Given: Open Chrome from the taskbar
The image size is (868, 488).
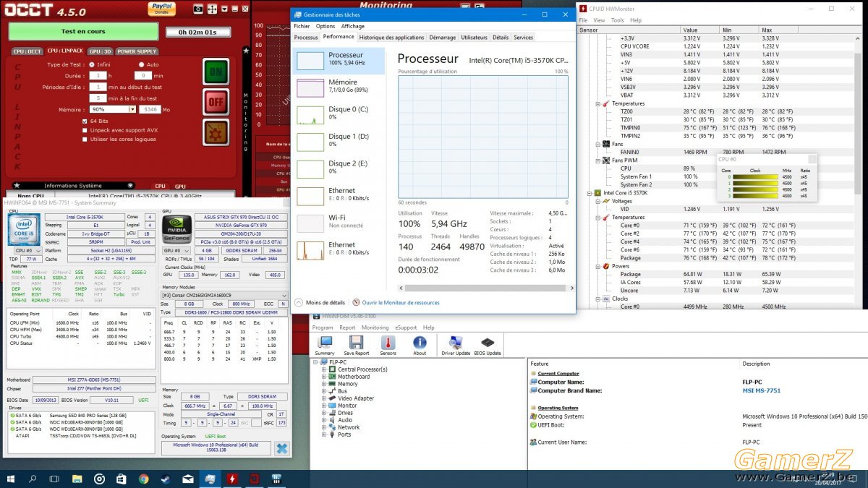Looking at the screenshot, I should (x=143, y=479).
